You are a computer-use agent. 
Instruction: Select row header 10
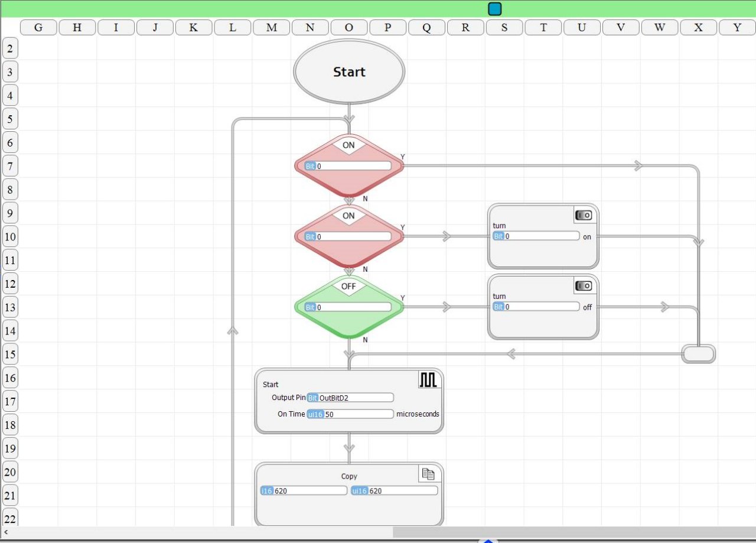[10, 237]
